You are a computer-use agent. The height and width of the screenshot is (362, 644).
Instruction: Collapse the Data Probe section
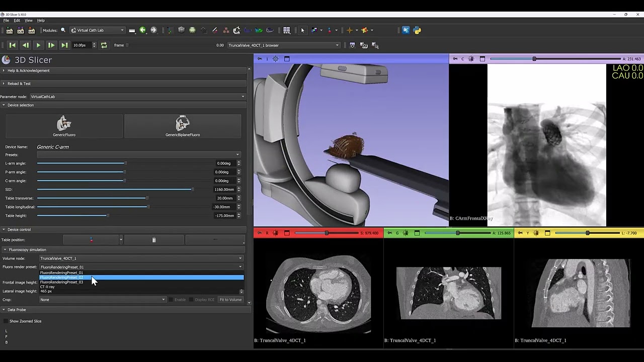click(x=125, y=310)
